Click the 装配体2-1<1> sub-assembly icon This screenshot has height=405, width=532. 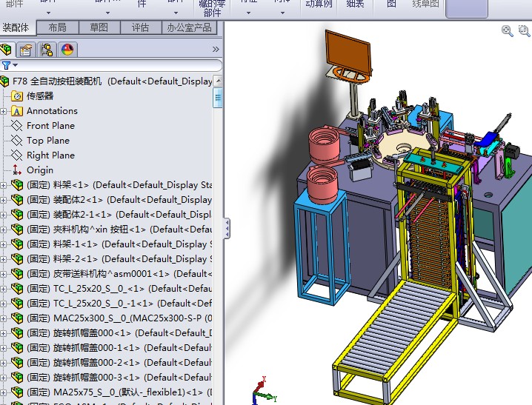17,215
